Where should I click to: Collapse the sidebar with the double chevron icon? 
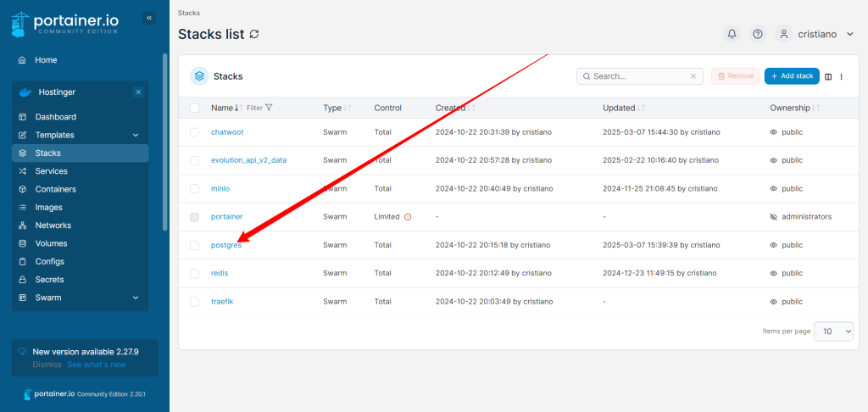[149, 18]
